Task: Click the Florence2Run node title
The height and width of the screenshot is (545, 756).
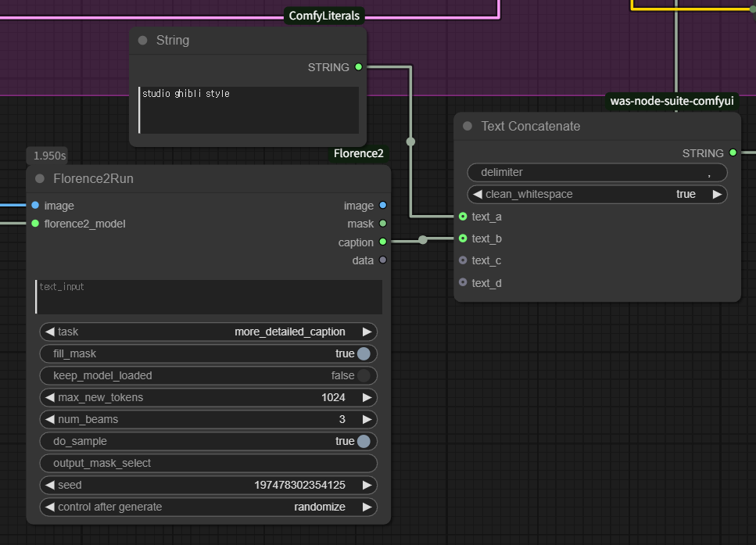Action: [93, 179]
